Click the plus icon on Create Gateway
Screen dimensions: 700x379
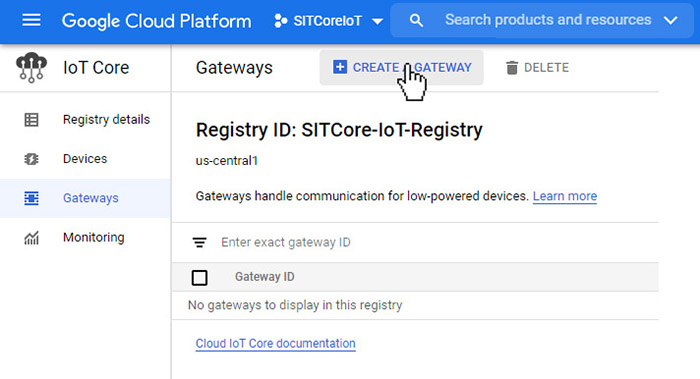click(x=340, y=67)
